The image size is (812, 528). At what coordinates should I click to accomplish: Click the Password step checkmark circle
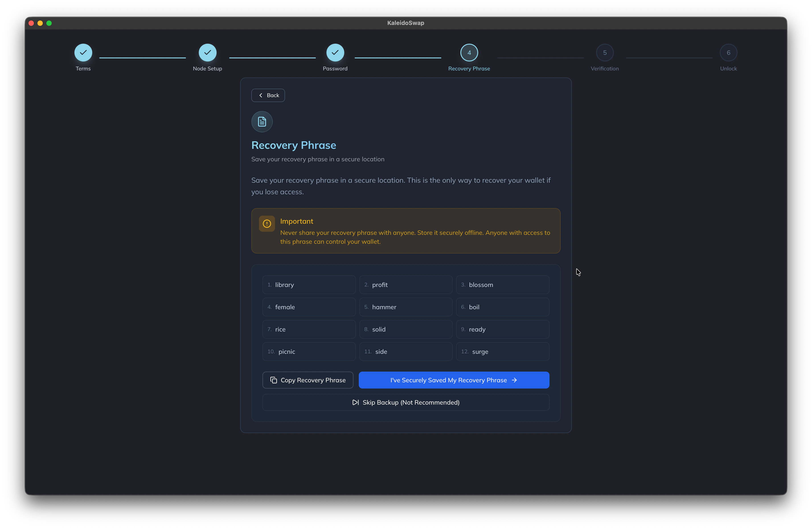[x=335, y=53]
